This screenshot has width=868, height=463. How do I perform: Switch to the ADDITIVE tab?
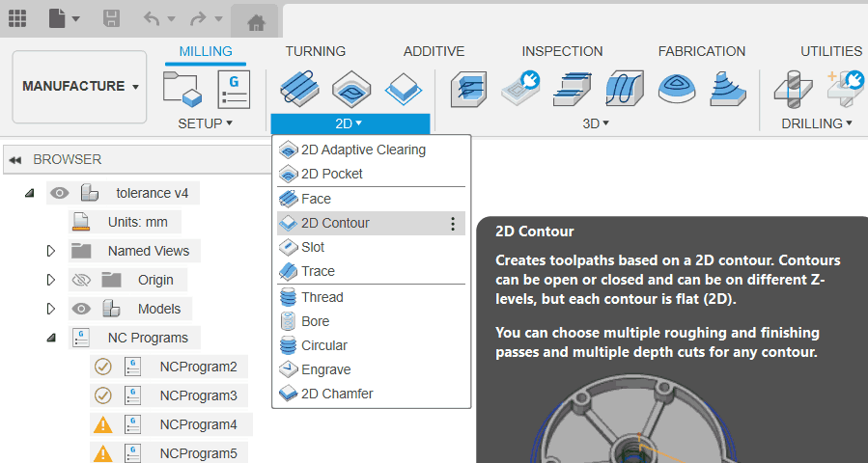click(434, 51)
